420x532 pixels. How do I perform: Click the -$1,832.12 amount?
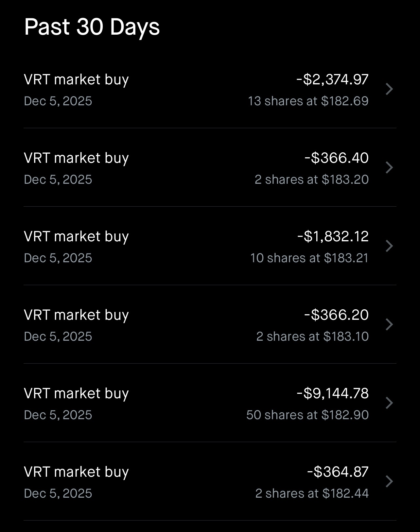click(333, 236)
